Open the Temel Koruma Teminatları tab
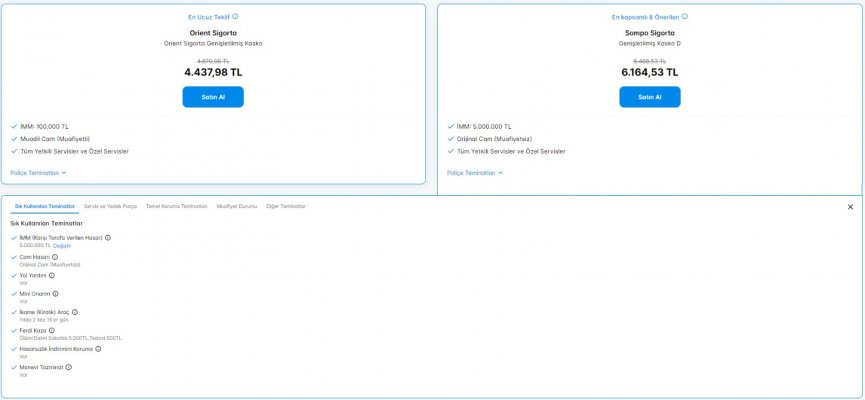The image size is (865, 400). tap(176, 206)
